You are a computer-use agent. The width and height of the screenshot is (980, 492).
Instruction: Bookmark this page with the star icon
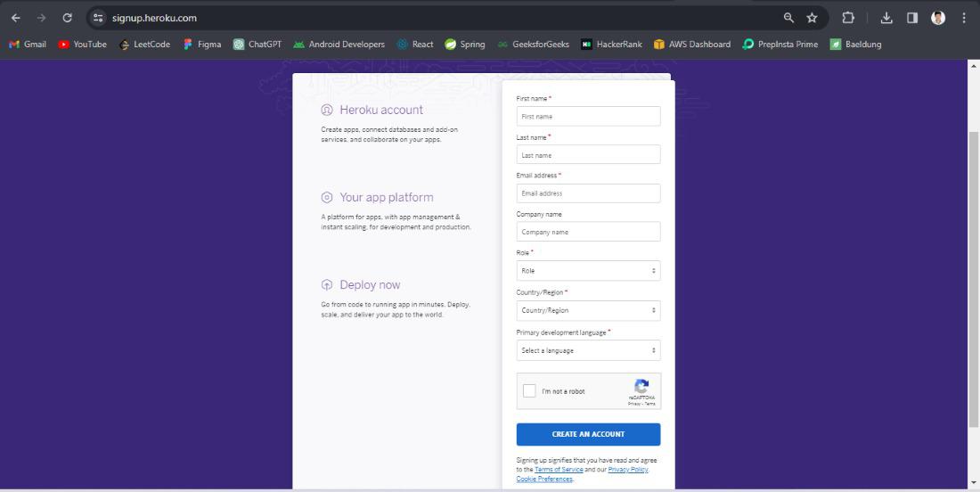pyautogui.click(x=812, y=18)
